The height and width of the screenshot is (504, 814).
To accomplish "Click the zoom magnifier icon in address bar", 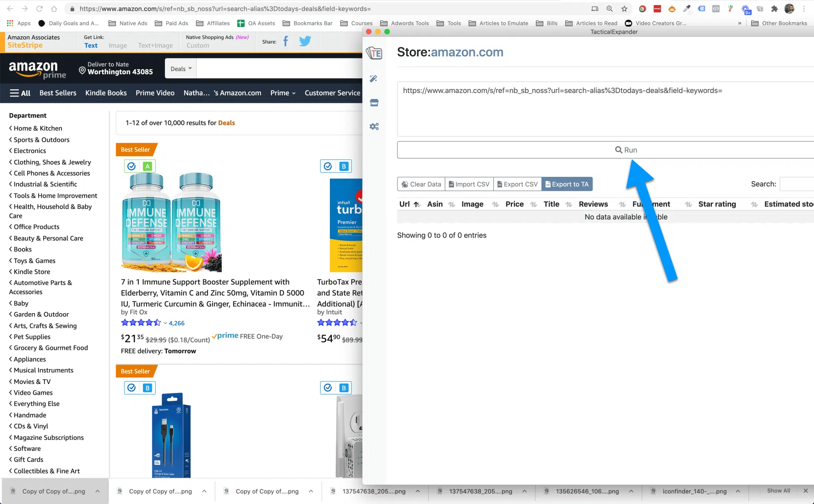I will [609, 9].
